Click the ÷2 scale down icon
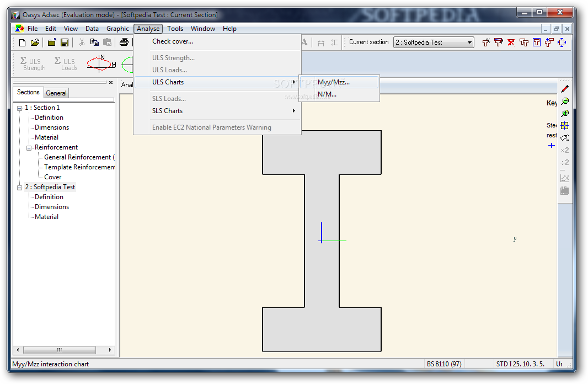Viewport: 588px width, 384px height. tap(565, 162)
